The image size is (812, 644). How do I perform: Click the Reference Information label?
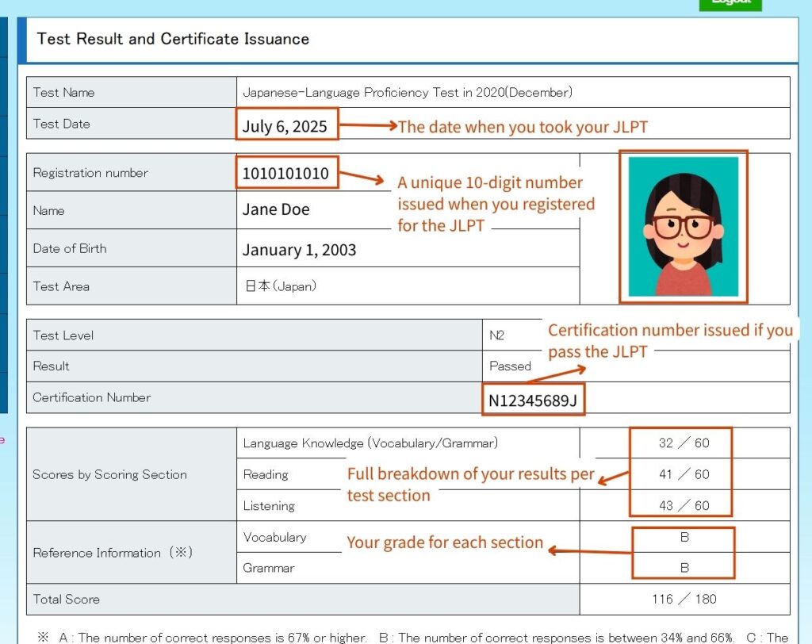(113, 552)
